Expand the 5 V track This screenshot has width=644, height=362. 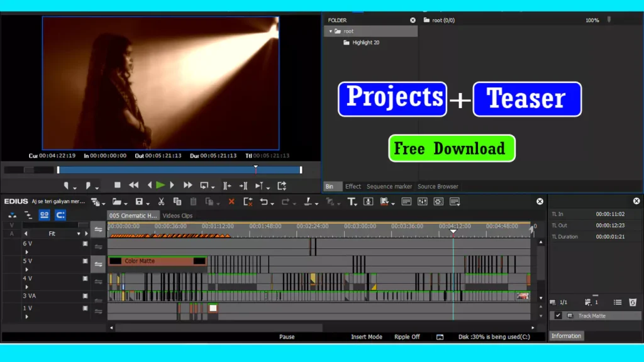26,269
